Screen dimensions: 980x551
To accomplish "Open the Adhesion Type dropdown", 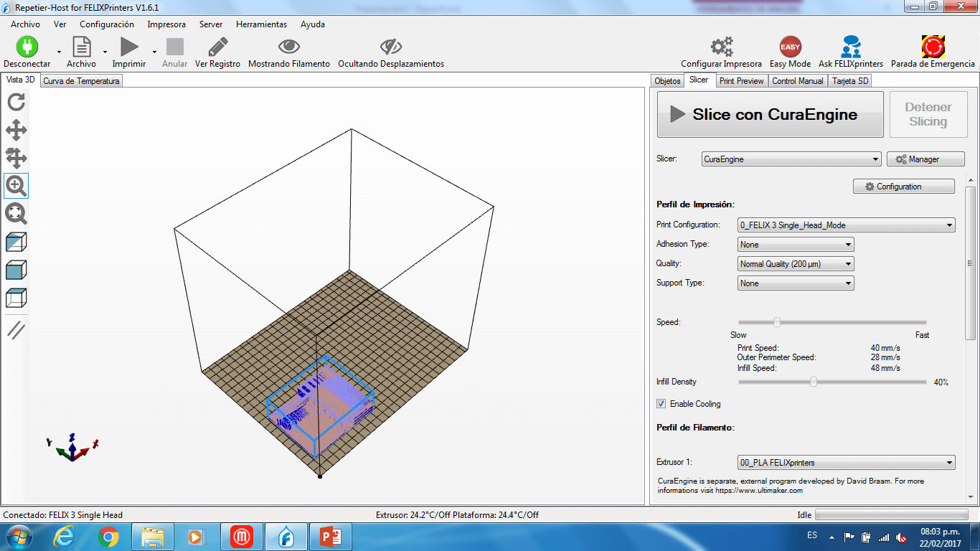I will pyautogui.click(x=796, y=245).
